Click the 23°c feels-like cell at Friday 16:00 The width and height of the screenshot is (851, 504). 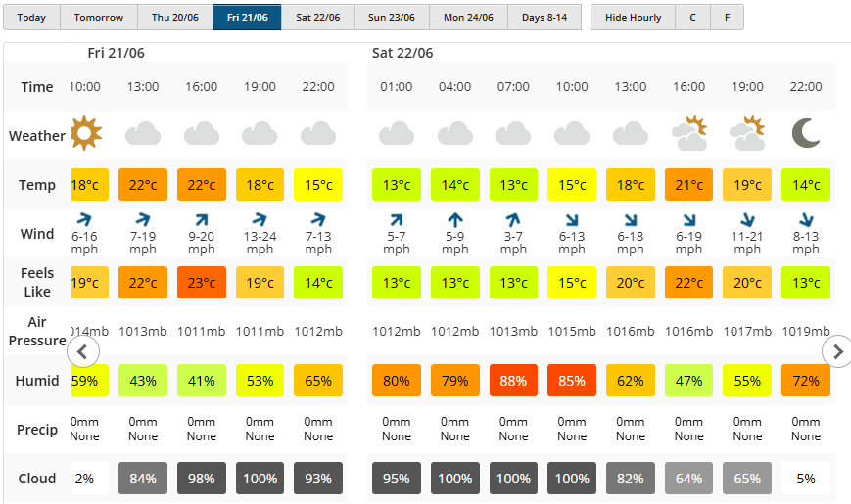[202, 283]
